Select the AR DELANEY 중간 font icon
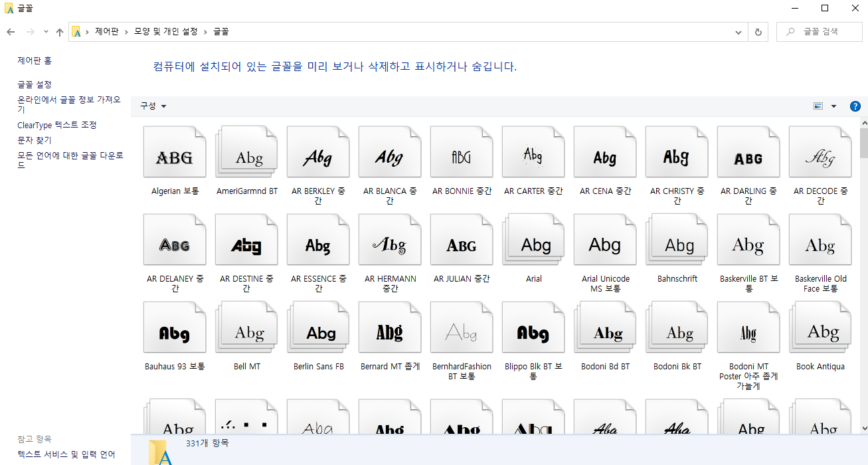Image resolution: width=868 pixels, height=465 pixels. click(x=175, y=240)
